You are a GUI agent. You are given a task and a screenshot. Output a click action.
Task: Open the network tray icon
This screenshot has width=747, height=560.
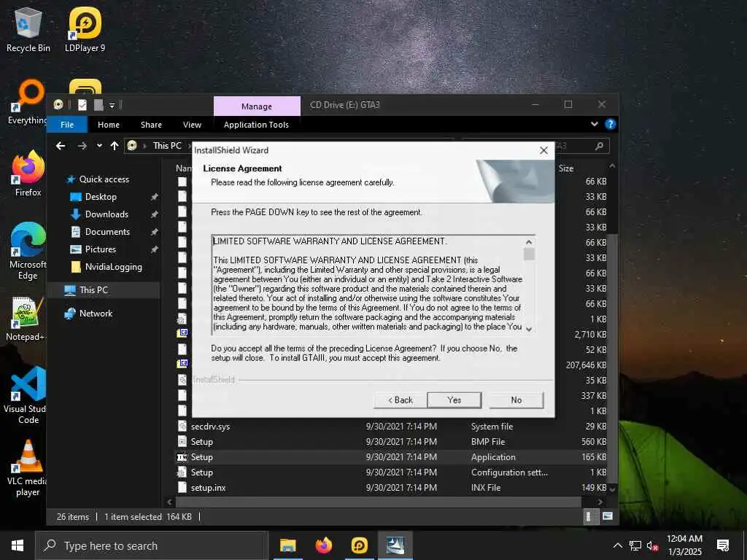coord(635,545)
